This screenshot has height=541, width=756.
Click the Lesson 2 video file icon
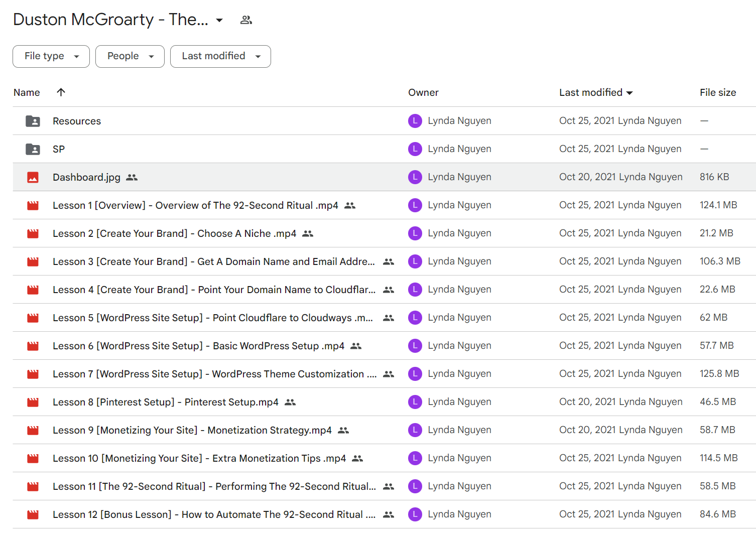click(x=33, y=233)
